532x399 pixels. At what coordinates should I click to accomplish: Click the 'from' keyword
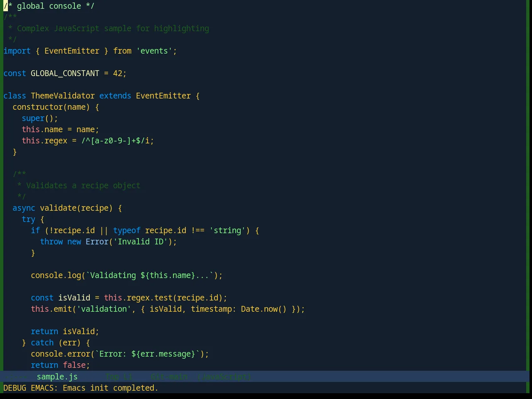pyautogui.click(x=122, y=51)
